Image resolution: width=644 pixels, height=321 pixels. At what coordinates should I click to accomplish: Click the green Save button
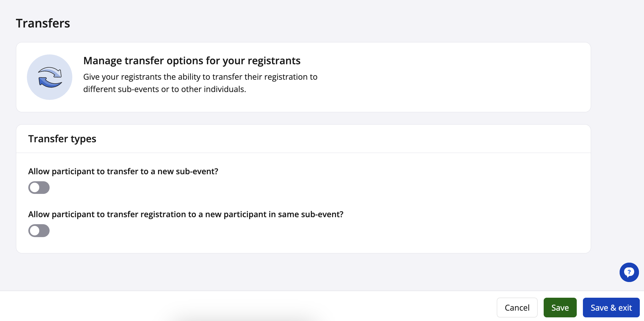click(560, 308)
